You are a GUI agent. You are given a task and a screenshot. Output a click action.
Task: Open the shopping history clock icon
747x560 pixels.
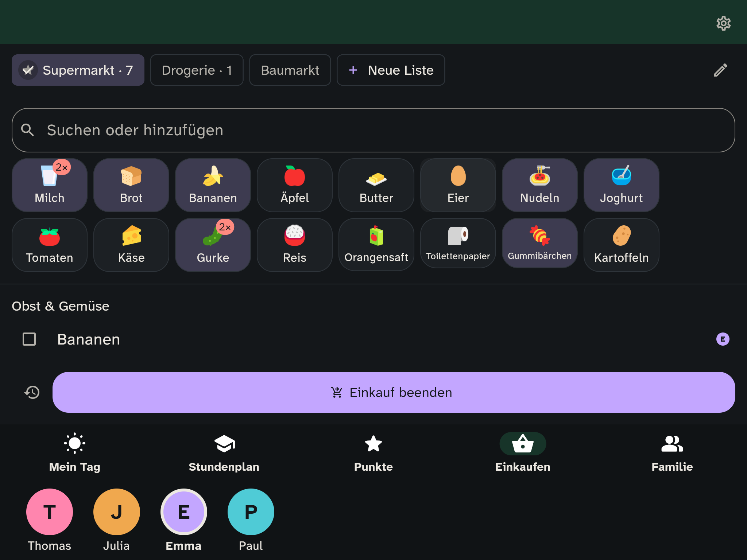pos(32,392)
